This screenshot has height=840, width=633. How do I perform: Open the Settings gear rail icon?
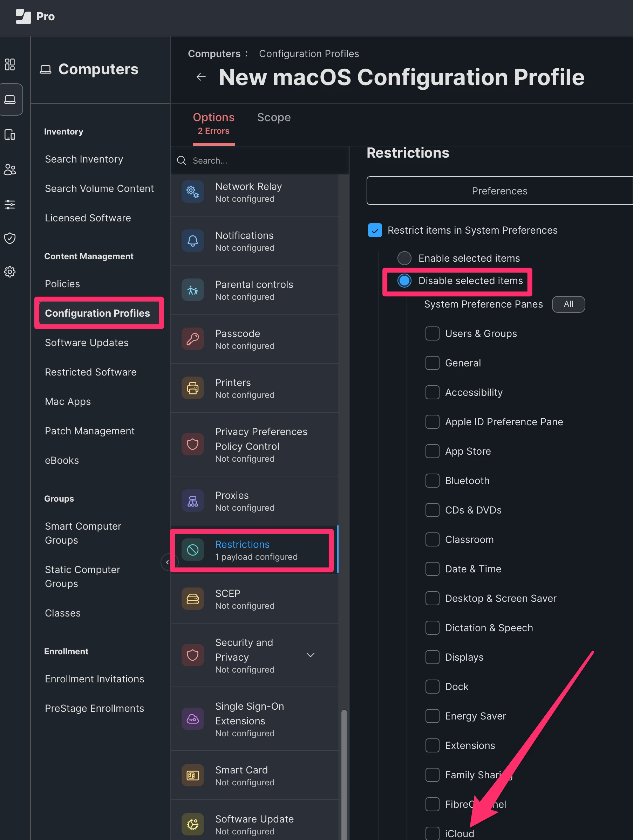point(10,272)
